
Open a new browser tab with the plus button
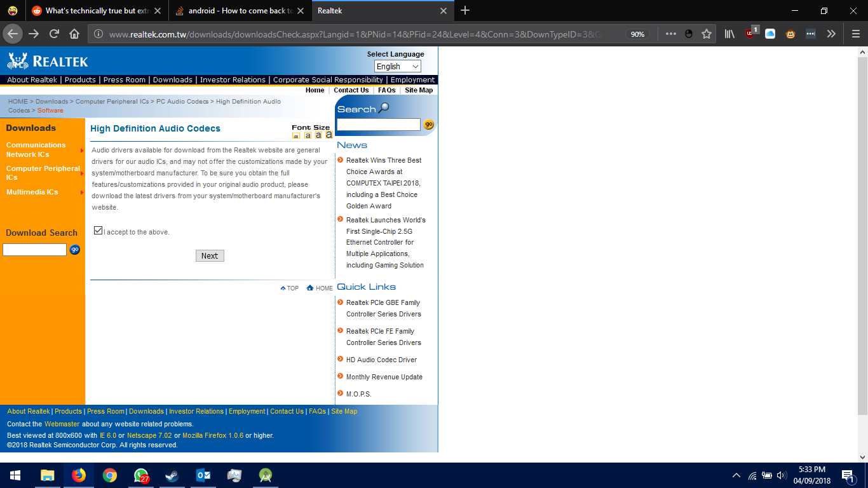point(465,10)
